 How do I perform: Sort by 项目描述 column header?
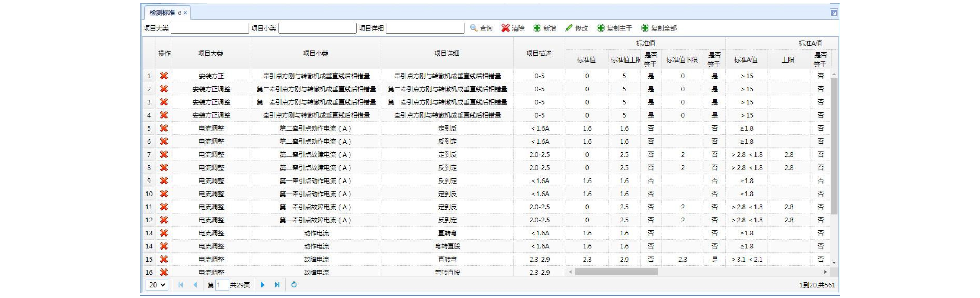(x=539, y=53)
